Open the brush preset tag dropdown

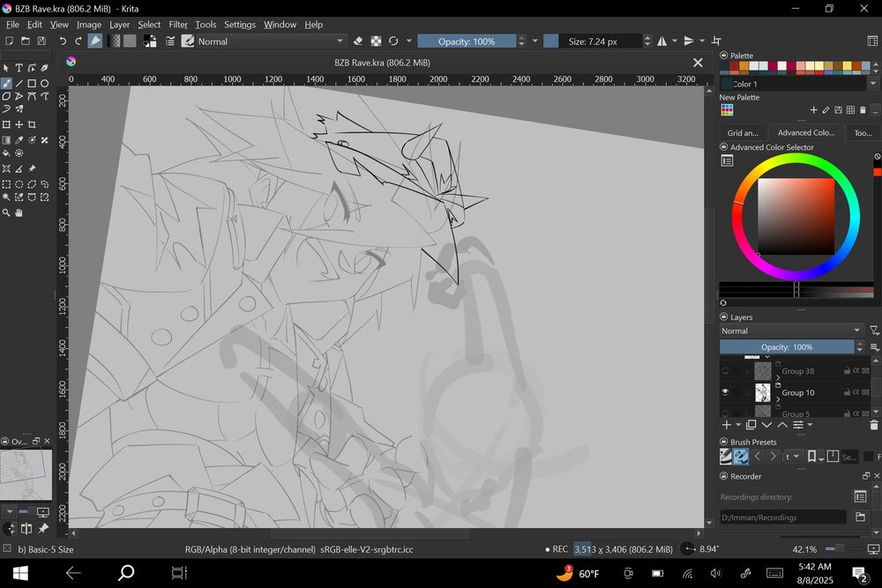tap(793, 457)
